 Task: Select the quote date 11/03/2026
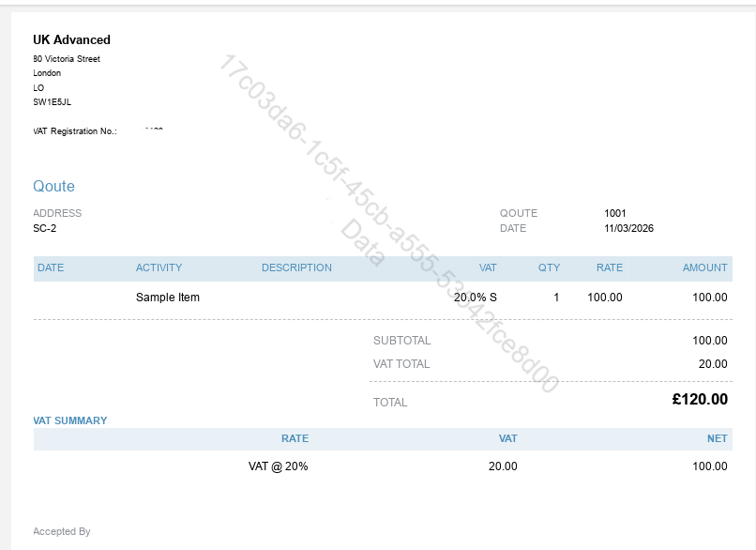(629, 228)
